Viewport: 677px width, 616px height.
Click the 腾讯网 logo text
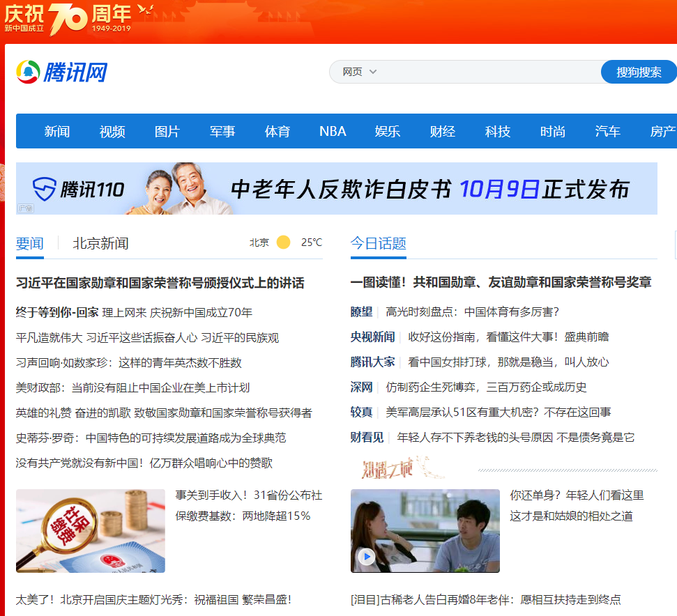75,72
